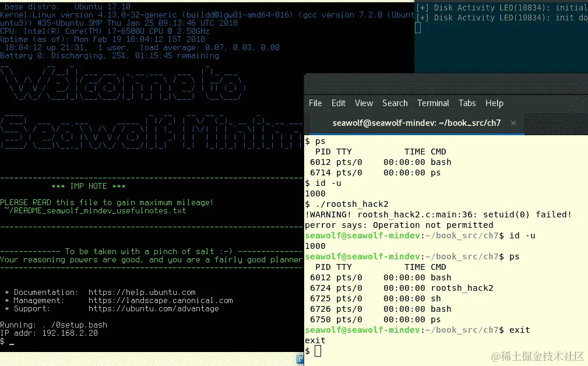Close the ~/book_src/ch7 terminal tab
This screenshot has width=588, height=366.
pos(513,123)
